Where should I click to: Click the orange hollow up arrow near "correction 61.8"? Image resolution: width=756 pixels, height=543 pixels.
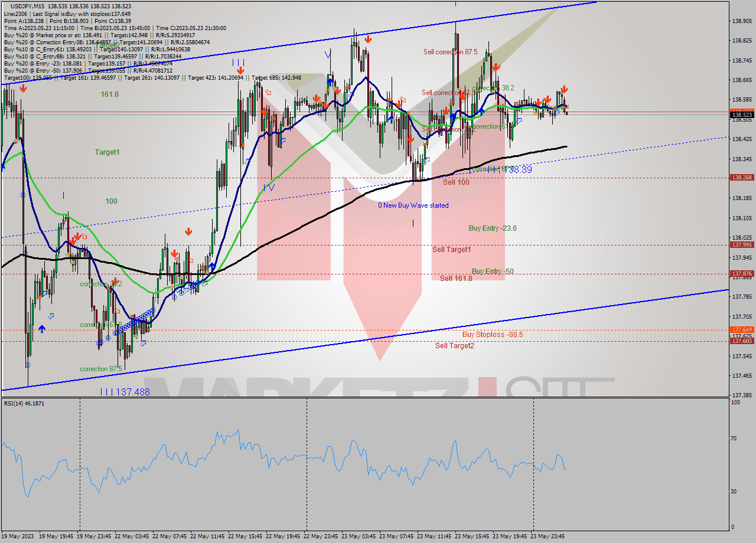tap(117, 311)
